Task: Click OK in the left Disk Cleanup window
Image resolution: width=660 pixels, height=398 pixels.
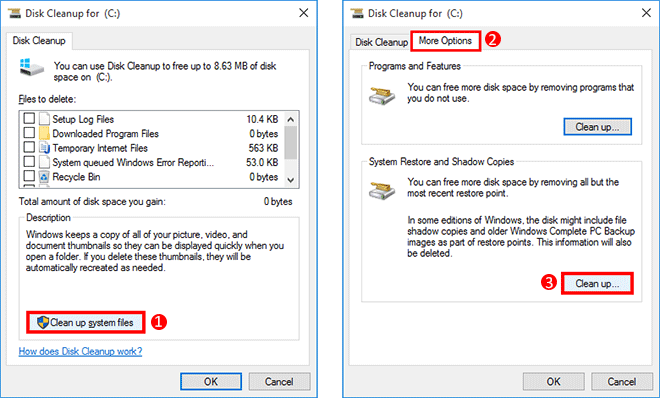Action: pos(211,382)
